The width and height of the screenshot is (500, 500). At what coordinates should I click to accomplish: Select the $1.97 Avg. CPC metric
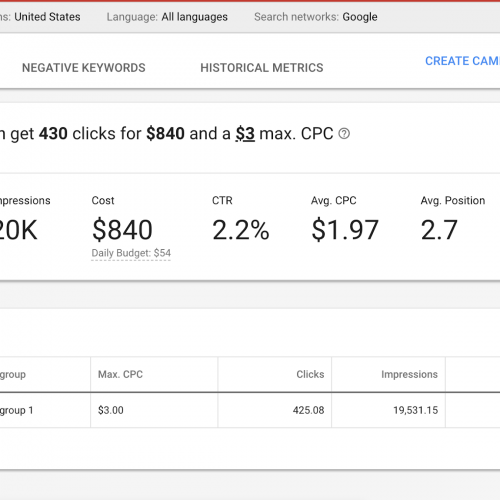(x=345, y=230)
